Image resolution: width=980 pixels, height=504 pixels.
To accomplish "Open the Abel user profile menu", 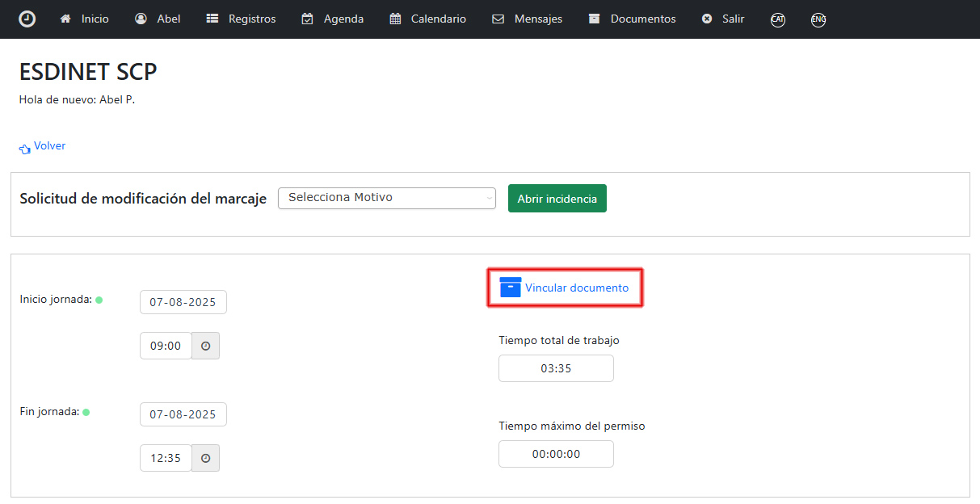I will (158, 19).
